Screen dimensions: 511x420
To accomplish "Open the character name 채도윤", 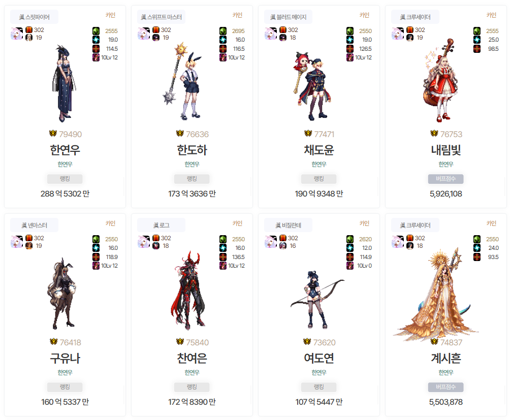I will click(x=318, y=150).
